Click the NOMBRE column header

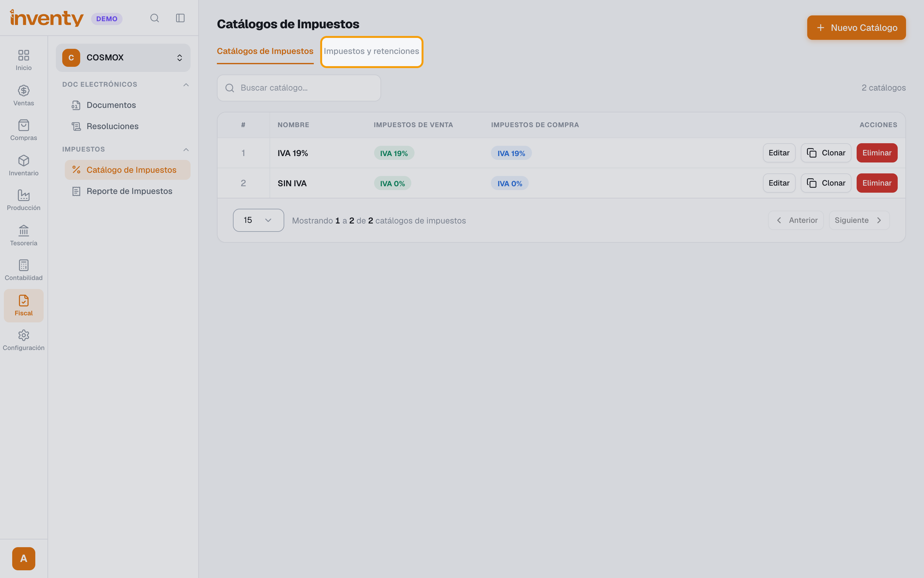[293, 125]
